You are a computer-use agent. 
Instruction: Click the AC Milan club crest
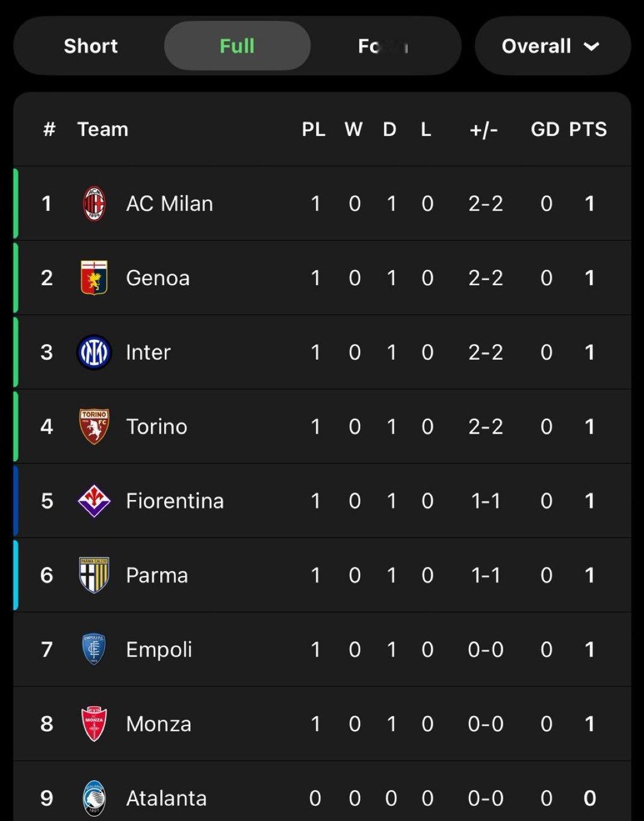[94, 203]
